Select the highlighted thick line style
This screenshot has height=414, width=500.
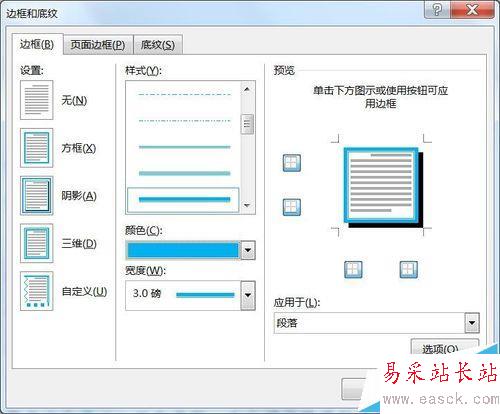[x=183, y=200]
